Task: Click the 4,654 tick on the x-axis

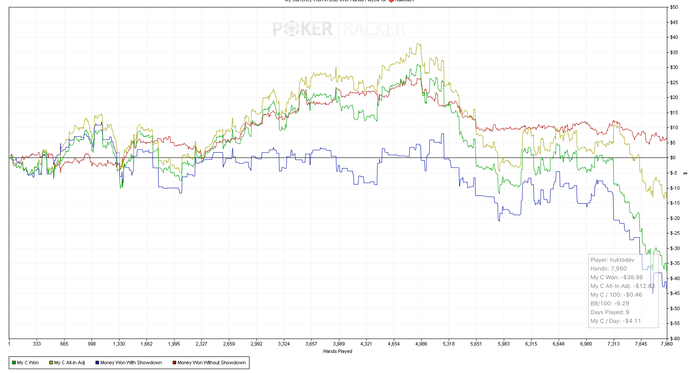Action: click(x=394, y=344)
